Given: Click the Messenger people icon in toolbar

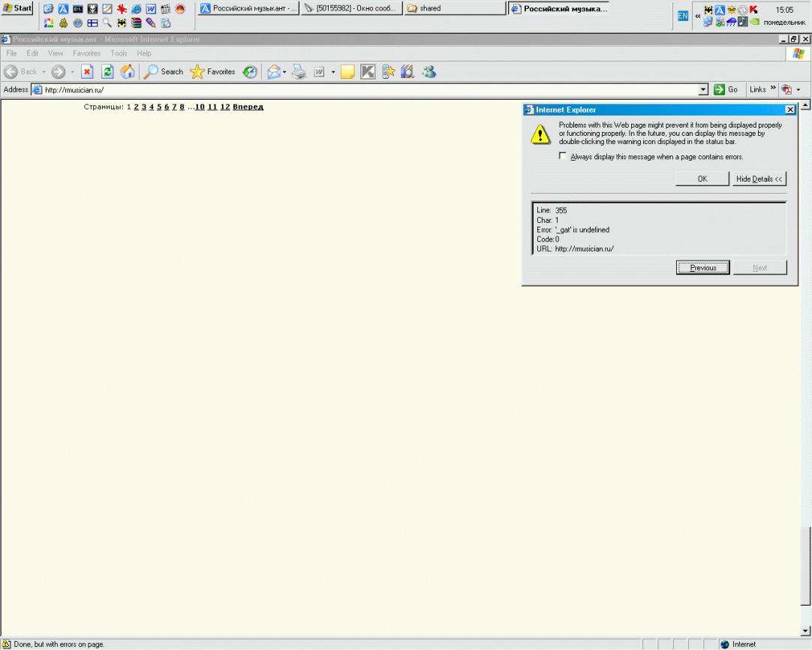Looking at the screenshot, I should (429, 72).
